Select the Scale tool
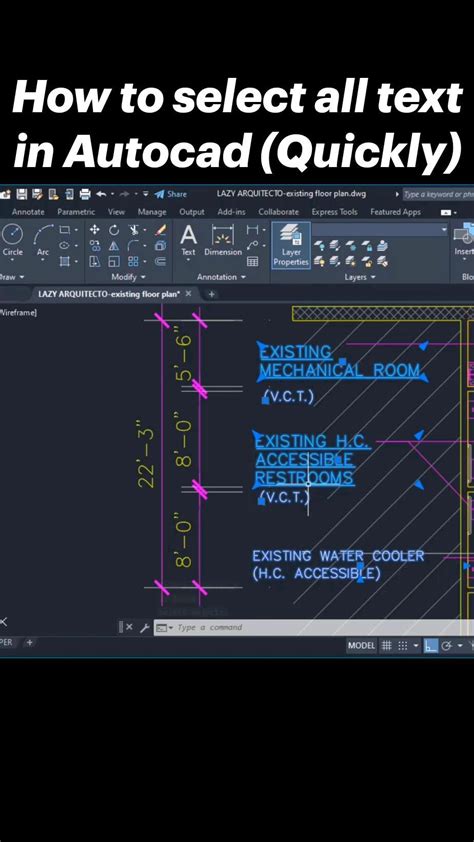This screenshot has width=474, height=842. 114,262
